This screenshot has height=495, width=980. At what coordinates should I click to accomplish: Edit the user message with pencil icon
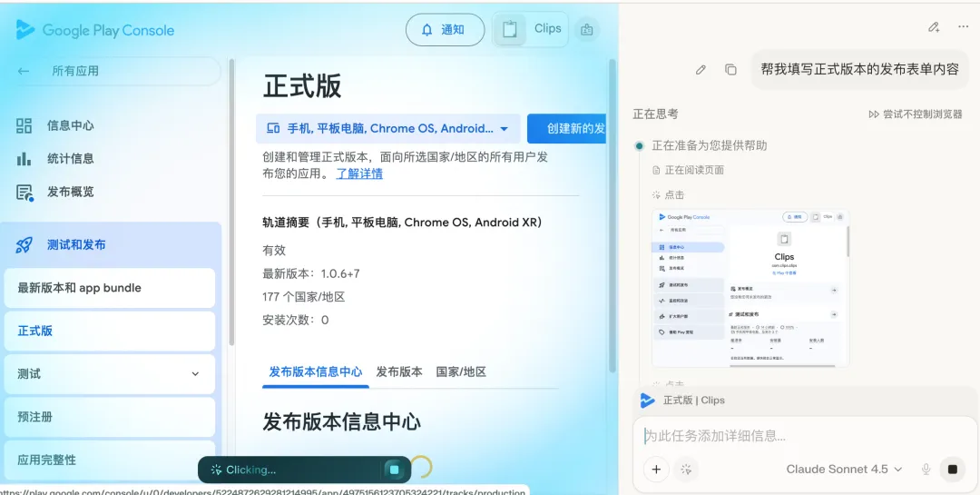click(701, 69)
